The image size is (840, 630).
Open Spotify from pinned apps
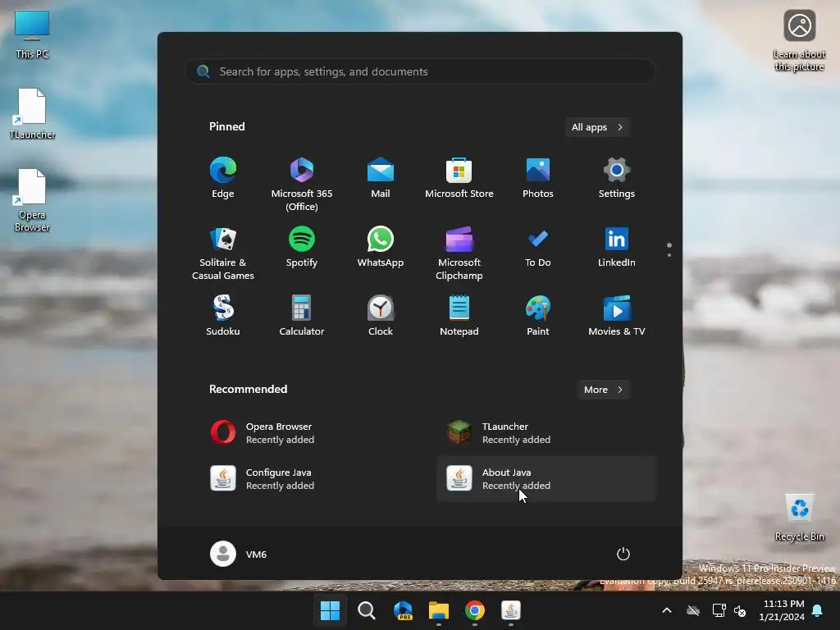click(302, 247)
